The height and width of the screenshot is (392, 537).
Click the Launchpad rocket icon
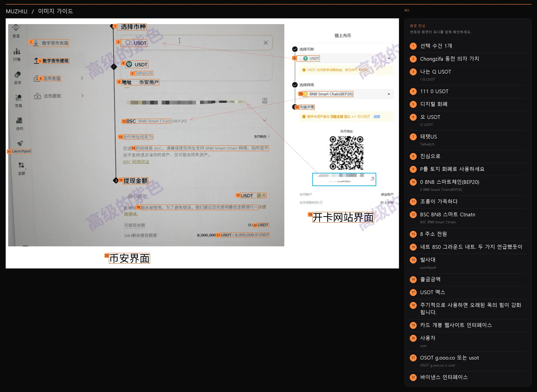20,143
